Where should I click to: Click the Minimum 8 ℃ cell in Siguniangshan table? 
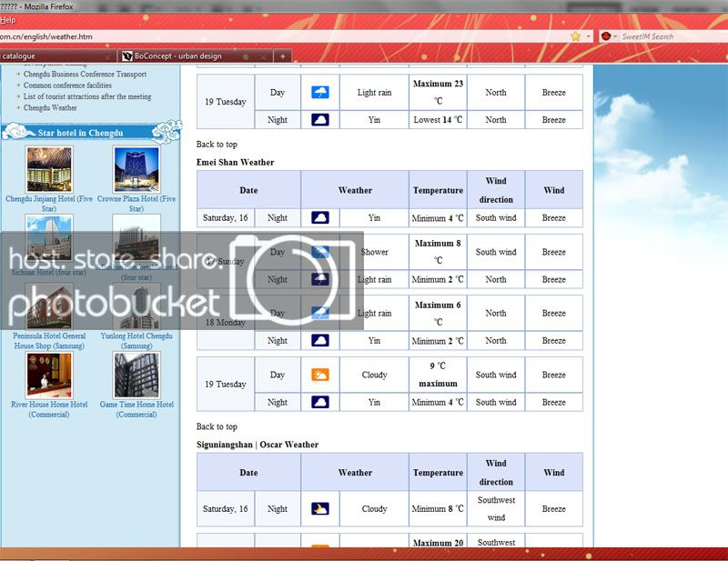click(438, 508)
